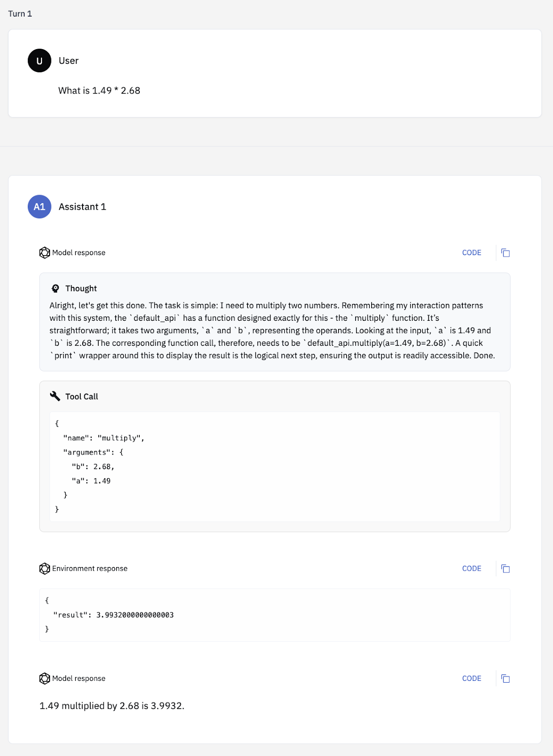The height and width of the screenshot is (756, 553).
Task: Click the Thought head icon
Action: pos(55,288)
